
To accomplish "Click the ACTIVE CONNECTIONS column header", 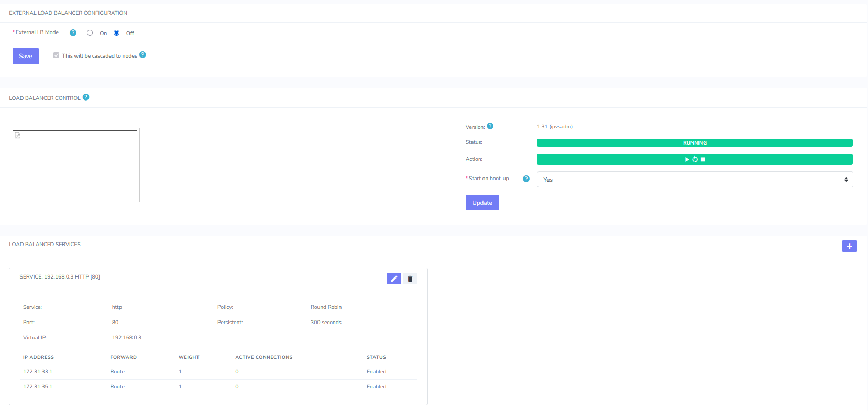I will (264, 357).
